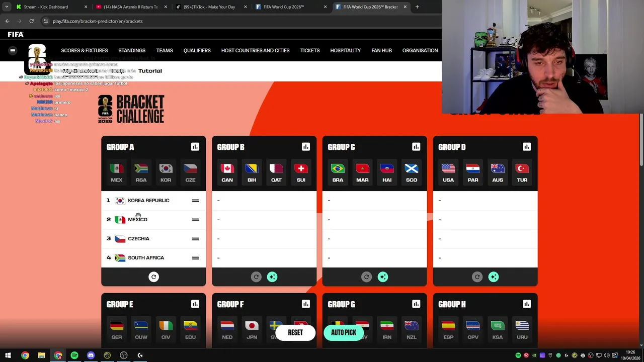The width and height of the screenshot is (644, 362).
Task: Open Host Countries and Cities menu
Action: point(255,50)
